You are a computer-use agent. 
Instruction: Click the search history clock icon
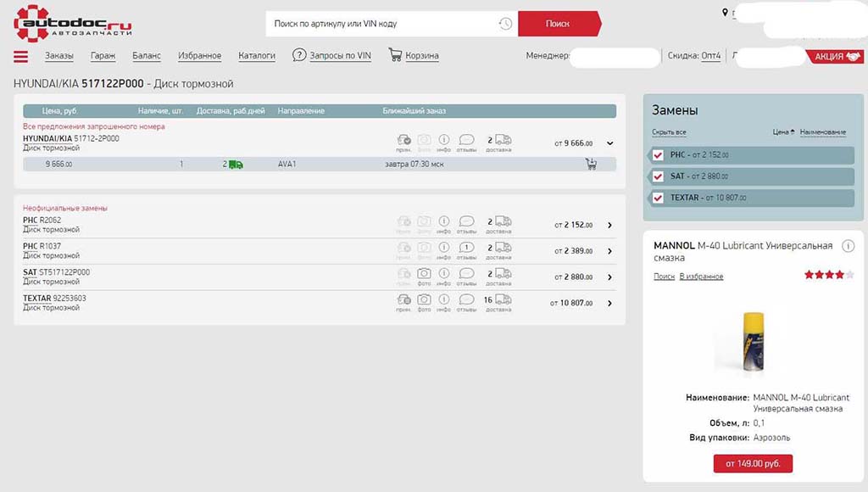pyautogui.click(x=505, y=24)
